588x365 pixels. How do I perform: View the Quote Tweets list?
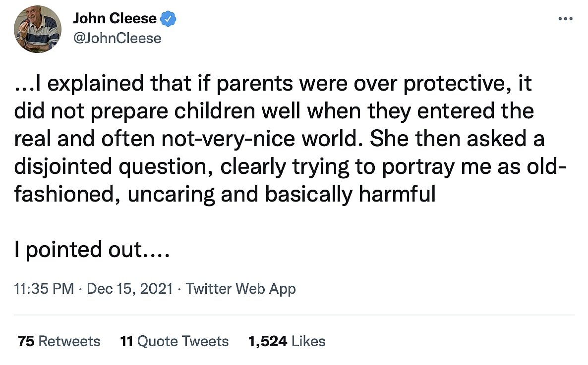[x=182, y=341]
